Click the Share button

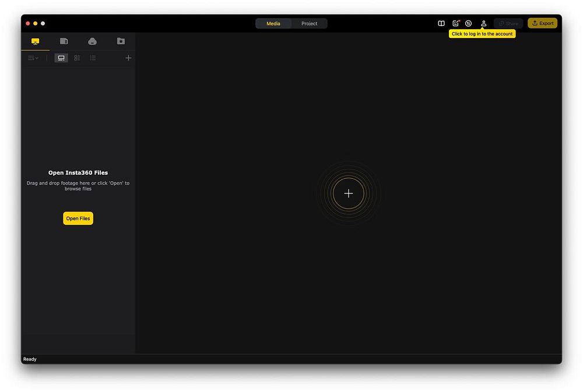point(508,23)
